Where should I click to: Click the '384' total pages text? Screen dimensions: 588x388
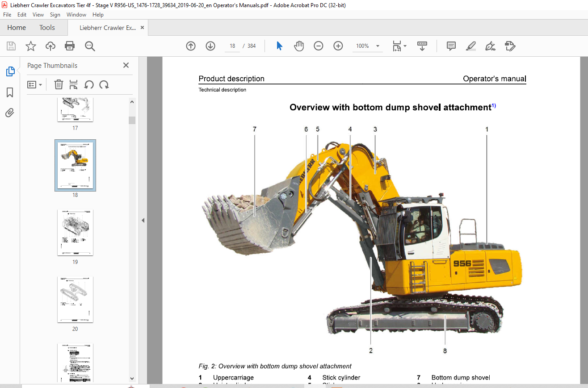pyautogui.click(x=252, y=46)
